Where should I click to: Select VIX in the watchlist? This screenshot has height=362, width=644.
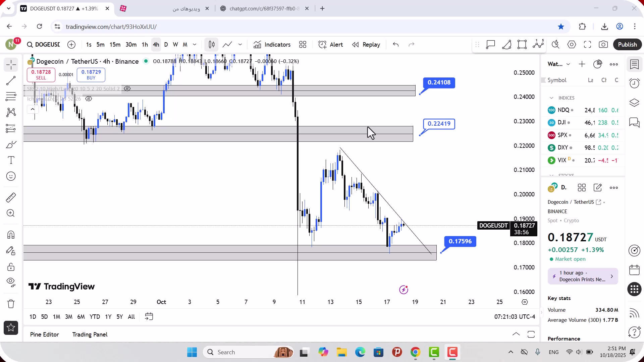pos(583,160)
